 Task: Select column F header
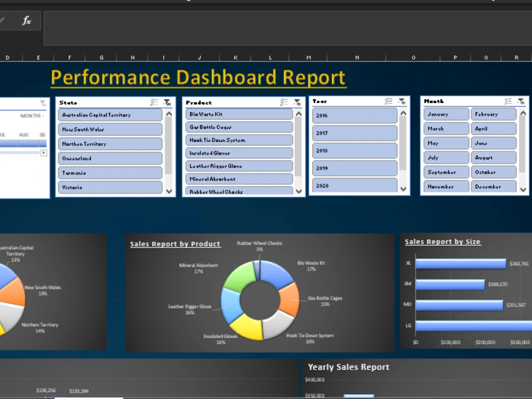click(x=70, y=57)
